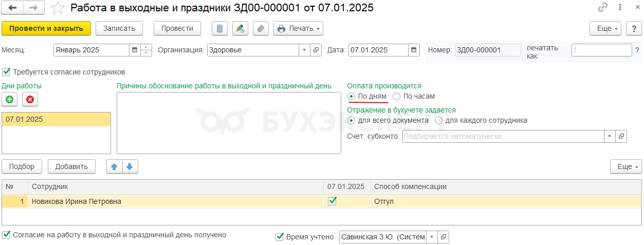The width and height of the screenshot is (644, 245).
Task: Choose для каждого сотрудника accounting option
Action: click(x=438, y=120)
